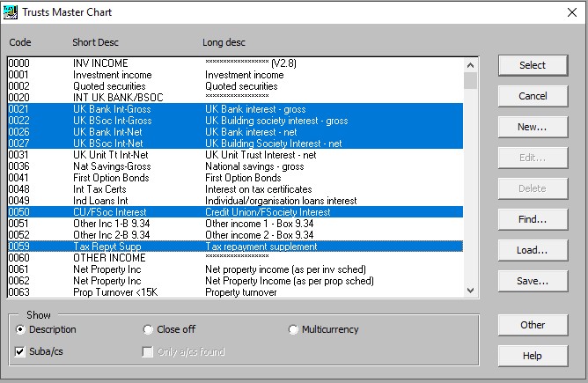Viewport: 588px width, 383px height.
Task: Select row 0021 UK Bank Int-Gross
Action: tap(236, 109)
